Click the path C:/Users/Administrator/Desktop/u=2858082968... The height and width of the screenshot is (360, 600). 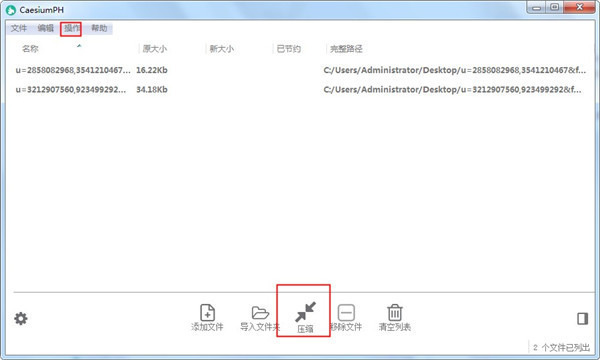455,70
